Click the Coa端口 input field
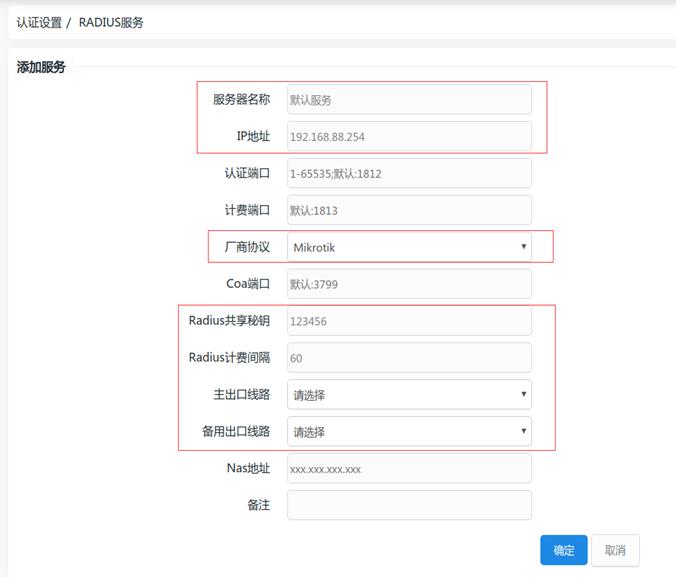 pos(409,284)
